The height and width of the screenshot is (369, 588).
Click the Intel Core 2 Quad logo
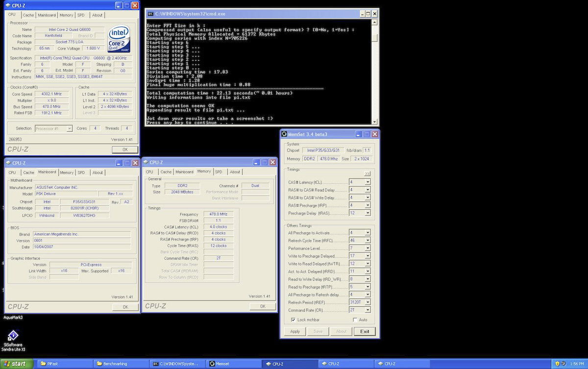pos(120,38)
